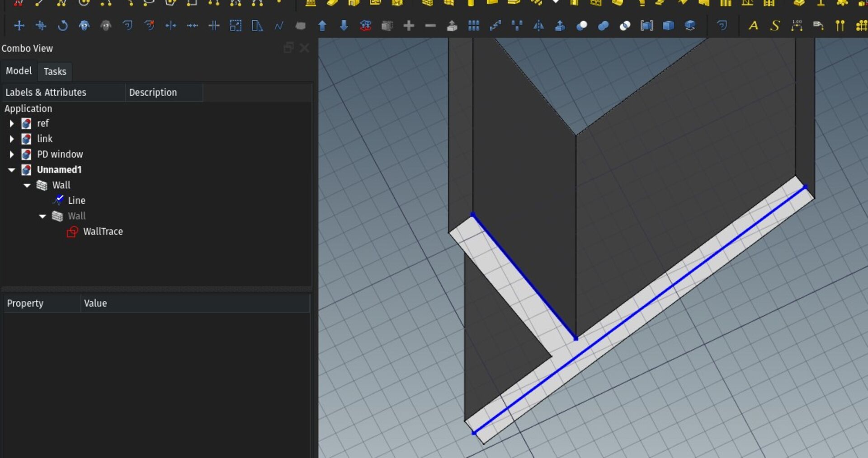Click the Boolean Common intersection icon

[625, 26]
